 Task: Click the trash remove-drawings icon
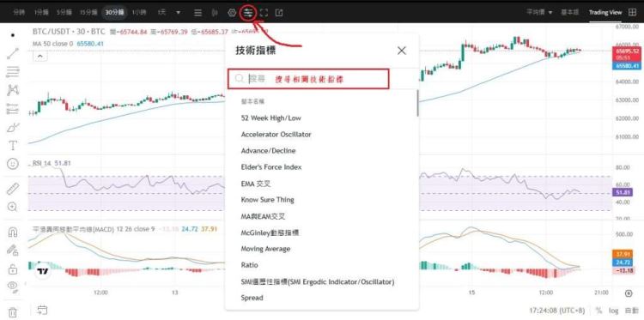pos(13,312)
